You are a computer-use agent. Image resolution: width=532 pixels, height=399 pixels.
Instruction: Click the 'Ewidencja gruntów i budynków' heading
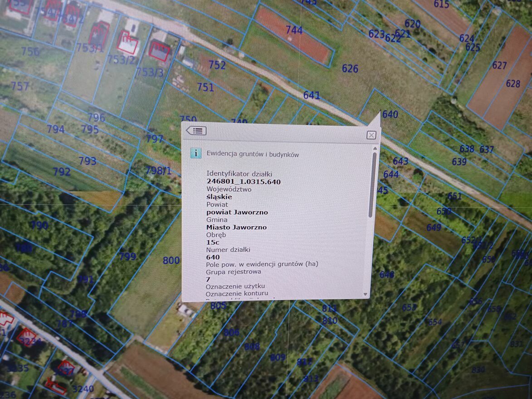click(253, 154)
